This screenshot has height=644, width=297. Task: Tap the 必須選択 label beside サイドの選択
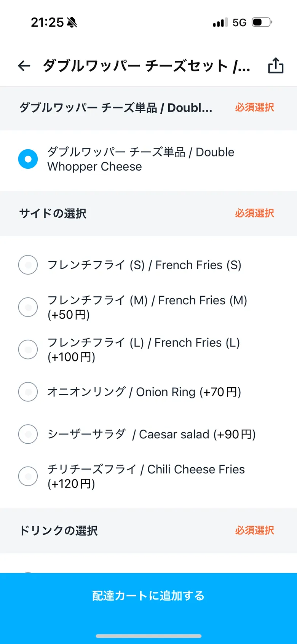[254, 213]
